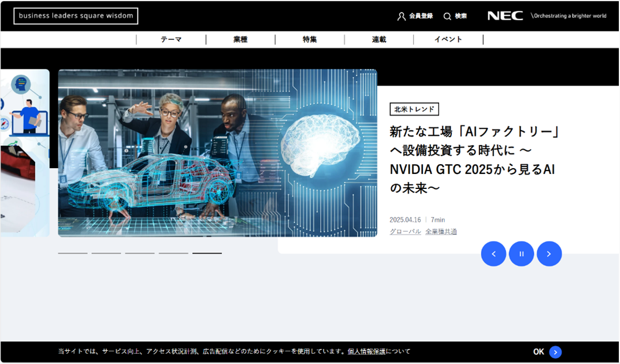The width and height of the screenshot is (620, 364).
Task: Select the first carousel indicator bar
Action: click(x=73, y=253)
